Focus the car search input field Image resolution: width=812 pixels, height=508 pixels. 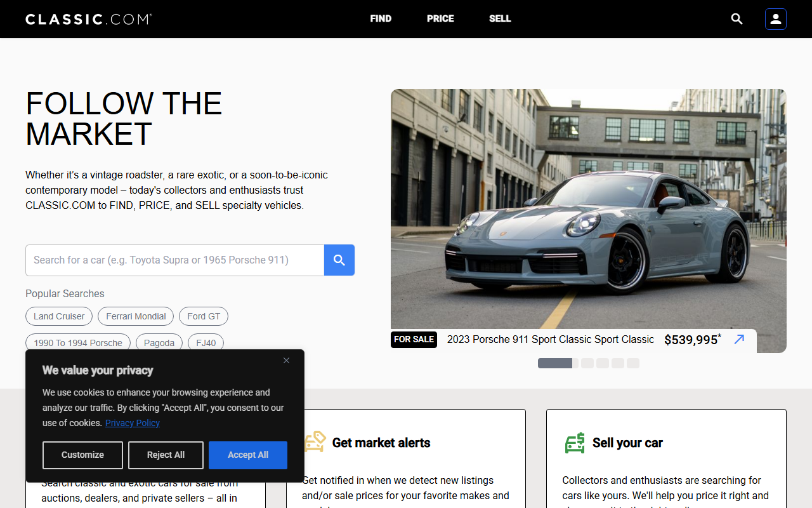[174, 260]
